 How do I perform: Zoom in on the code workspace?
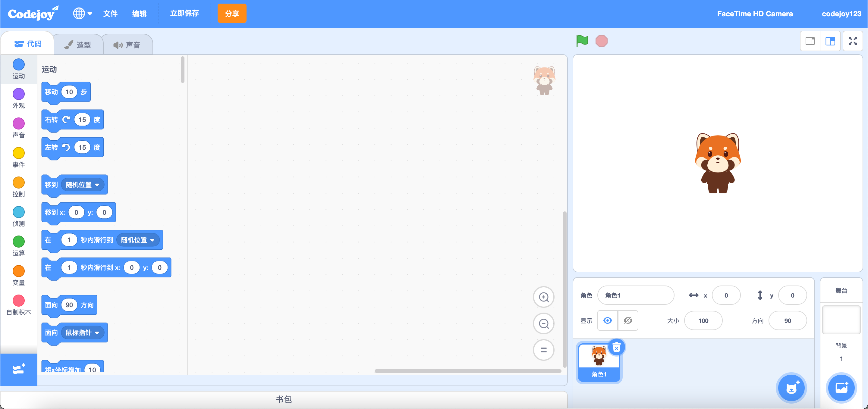coord(543,297)
